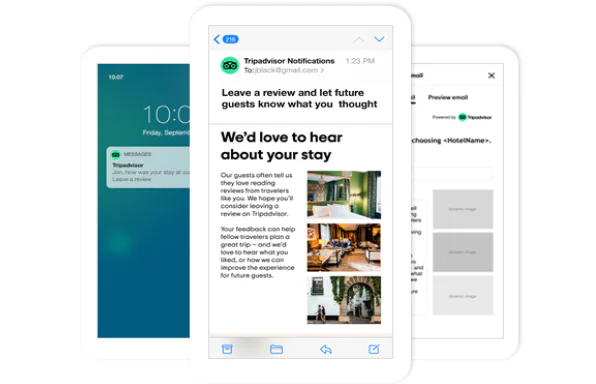The height and width of the screenshot is (384, 596).
Task: Tap the folder icon in mail toolbar
Action: pos(276,349)
